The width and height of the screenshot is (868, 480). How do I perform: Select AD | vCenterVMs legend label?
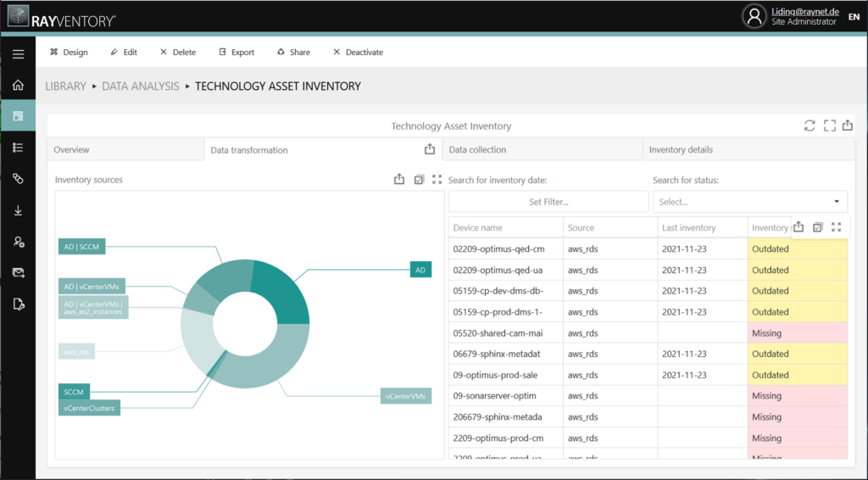(92, 287)
